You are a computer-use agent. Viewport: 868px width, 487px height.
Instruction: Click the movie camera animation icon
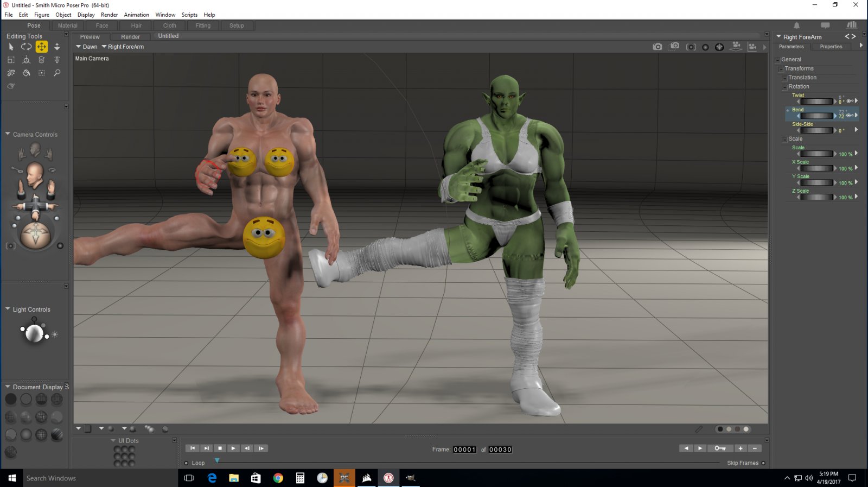[x=736, y=47]
